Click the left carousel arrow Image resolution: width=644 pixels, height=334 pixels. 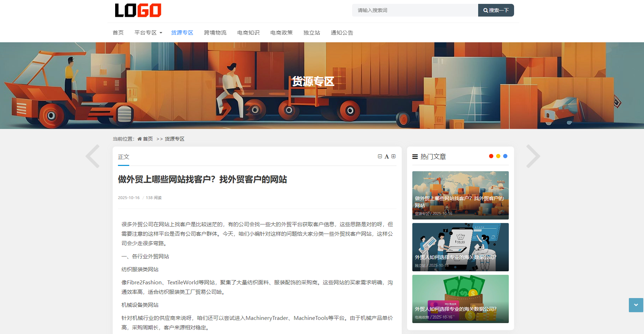click(93, 156)
